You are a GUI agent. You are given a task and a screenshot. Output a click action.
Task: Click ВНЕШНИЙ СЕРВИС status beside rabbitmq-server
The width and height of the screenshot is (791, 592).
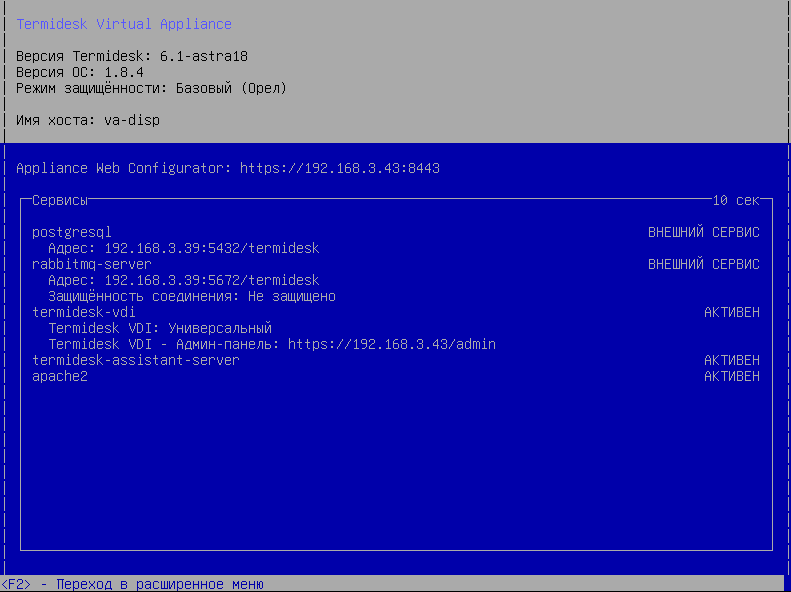tap(704, 264)
